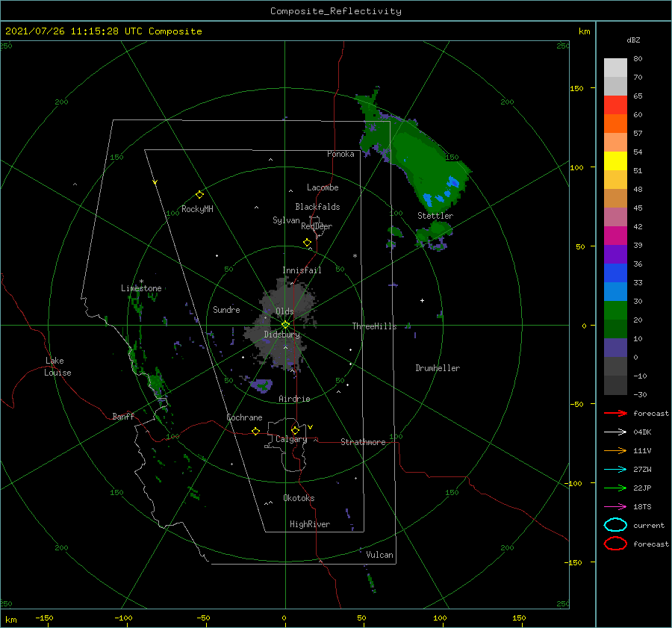Image resolution: width=672 pixels, height=628 pixels.
Task: Click the Drumheller city label
Action: tap(438, 368)
